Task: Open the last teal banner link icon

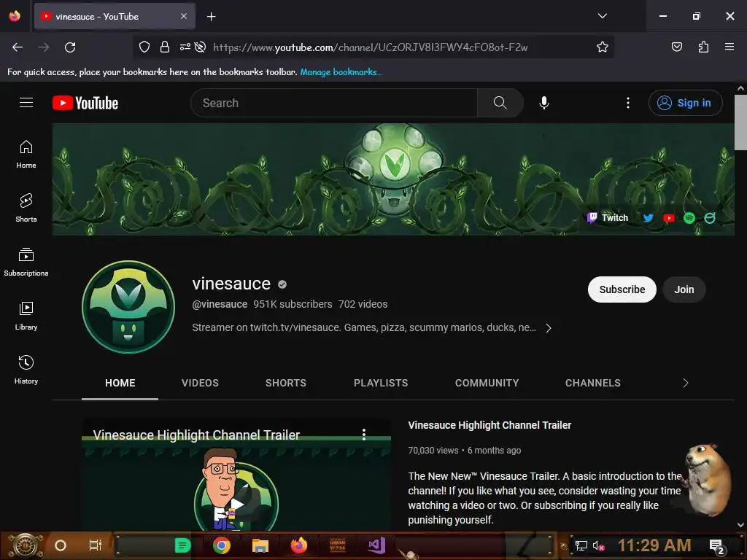Action: click(x=709, y=218)
